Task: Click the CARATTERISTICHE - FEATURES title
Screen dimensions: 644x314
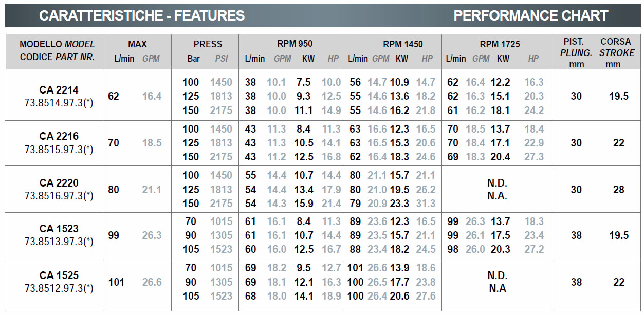Action: point(142,15)
